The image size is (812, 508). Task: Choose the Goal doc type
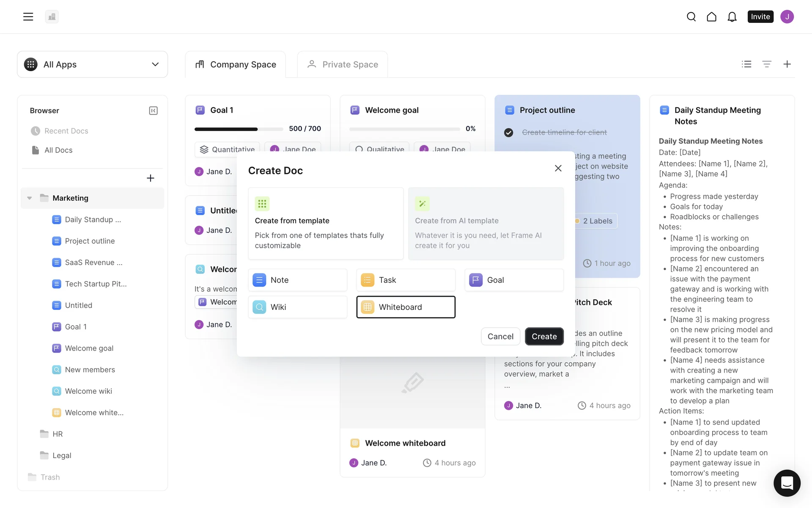coord(514,280)
